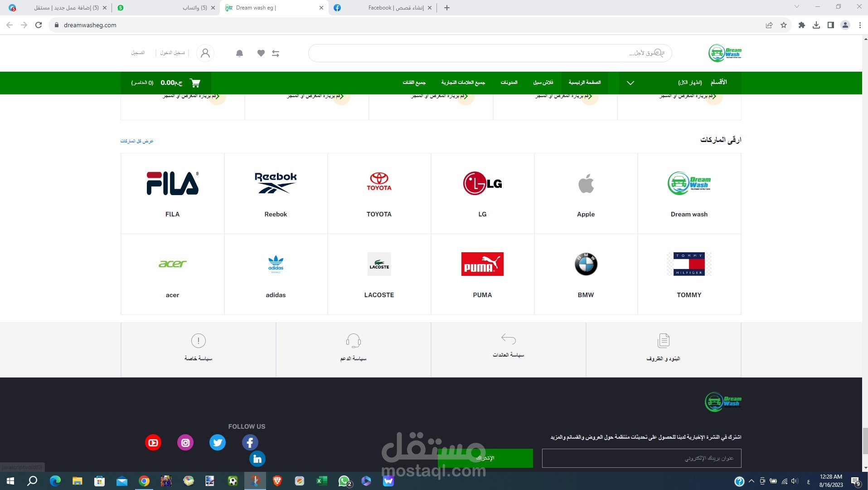Open the return policy arrow icon
This screenshot has height=490, width=868.
coord(509,338)
